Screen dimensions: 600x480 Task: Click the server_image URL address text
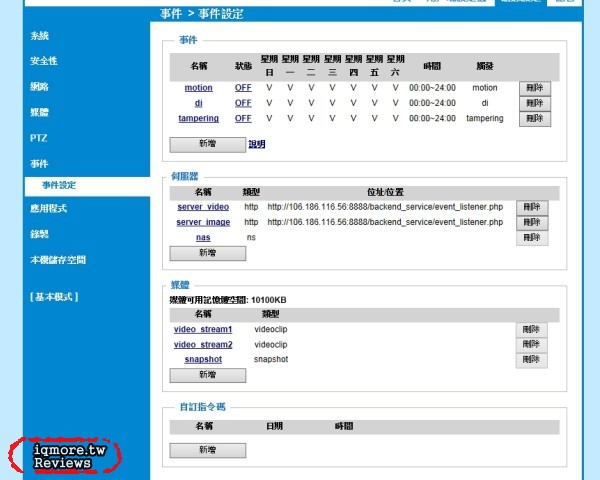(385, 222)
